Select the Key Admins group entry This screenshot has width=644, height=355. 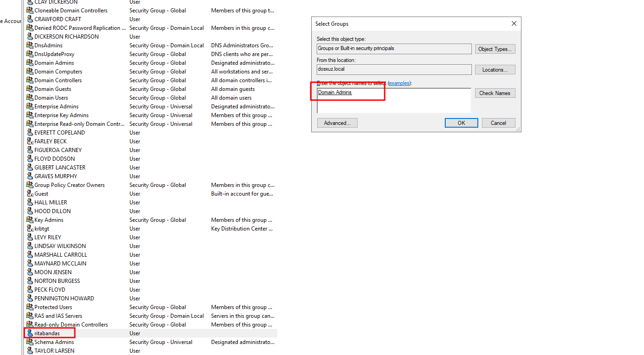coord(49,220)
